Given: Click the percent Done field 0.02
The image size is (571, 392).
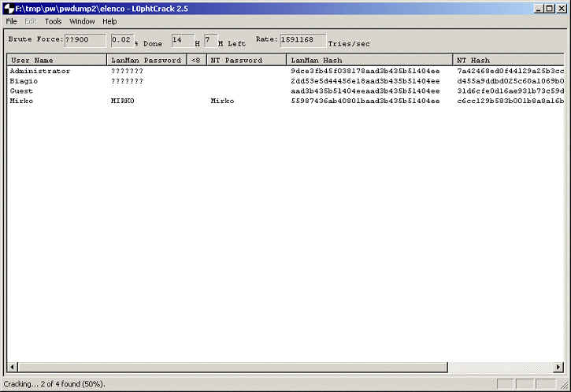Looking at the screenshot, I should (122, 40).
